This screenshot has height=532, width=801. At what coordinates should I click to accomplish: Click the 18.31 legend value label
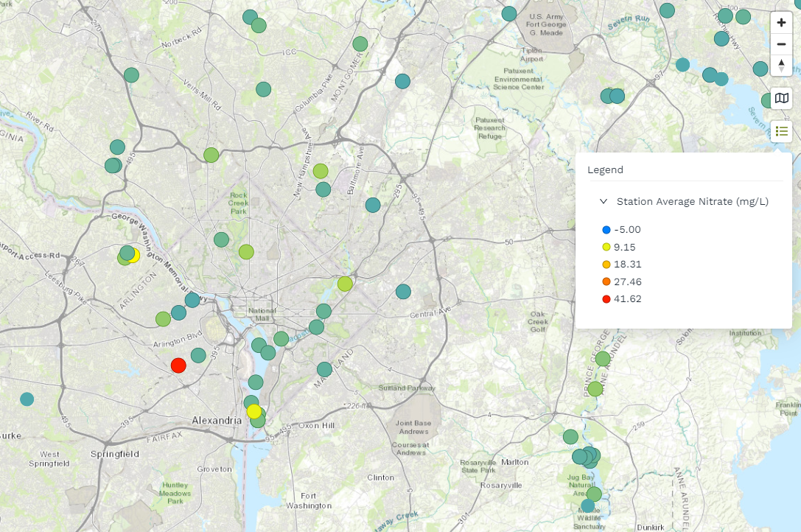click(x=627, y=265)
